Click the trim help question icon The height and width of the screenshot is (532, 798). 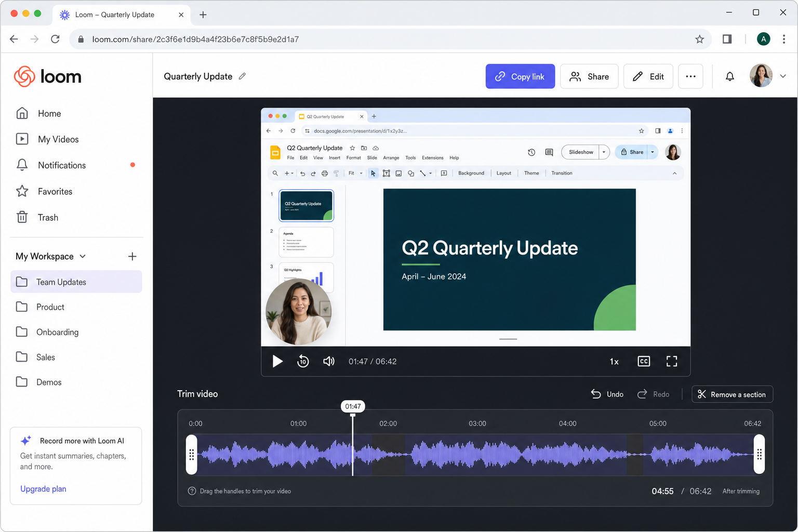pyautogui.click(x=192, y=491)
